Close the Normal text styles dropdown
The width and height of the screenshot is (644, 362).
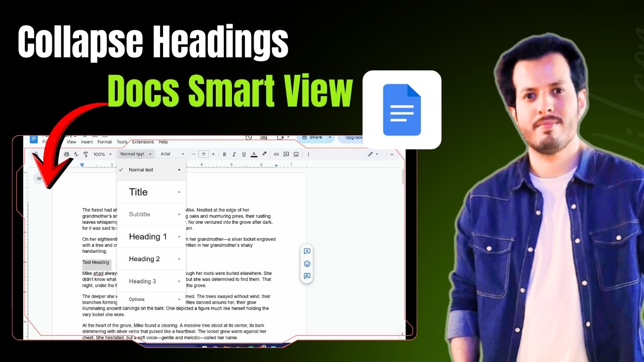136,154
